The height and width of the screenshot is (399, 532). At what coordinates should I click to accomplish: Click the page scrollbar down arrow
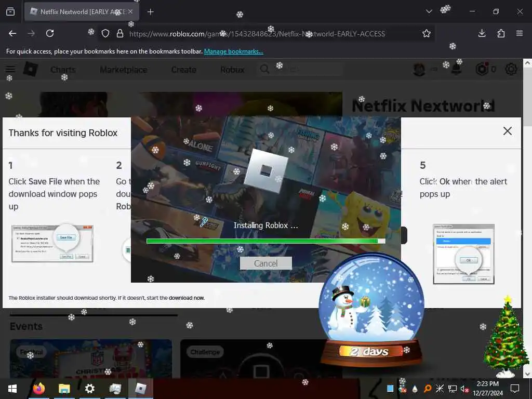pos(527,374)
